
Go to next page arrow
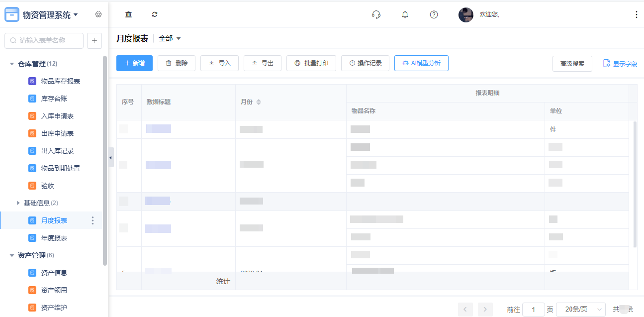click(485, 309)
